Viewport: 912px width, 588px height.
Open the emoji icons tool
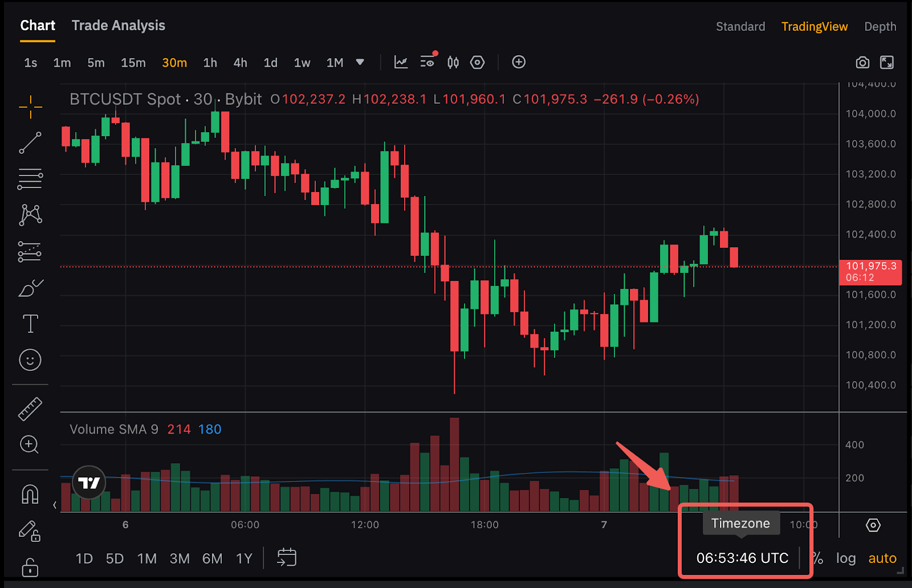(30, 360)
